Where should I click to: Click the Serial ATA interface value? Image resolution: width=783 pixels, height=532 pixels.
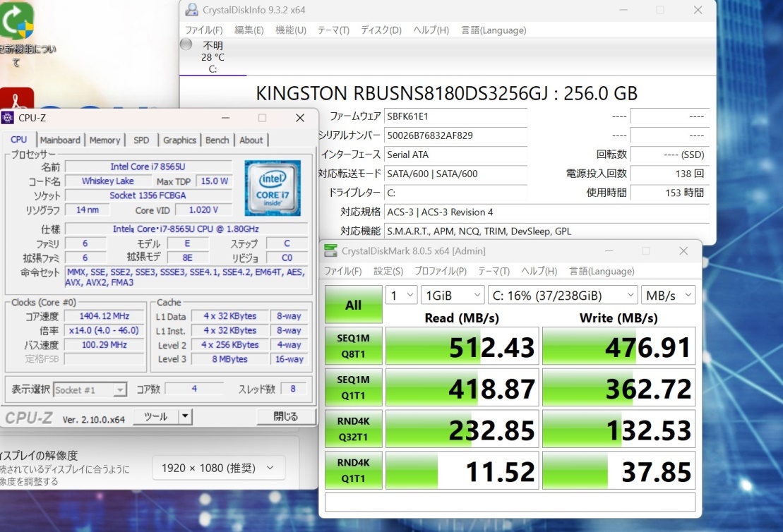456,155
